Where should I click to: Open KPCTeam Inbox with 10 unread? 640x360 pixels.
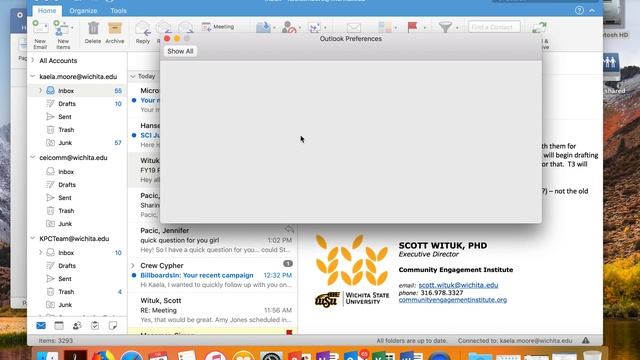[x=77, y=253]
